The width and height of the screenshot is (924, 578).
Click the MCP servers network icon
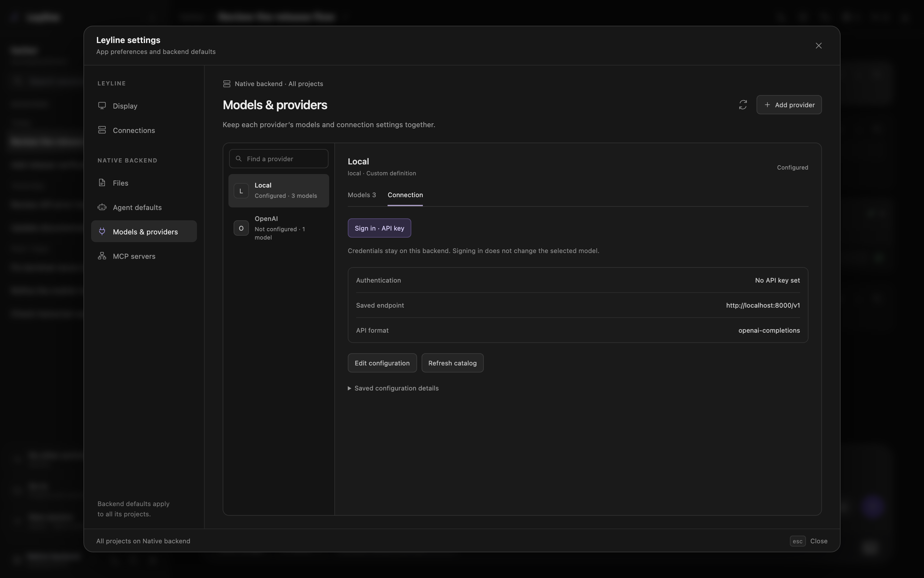[x=102, y=256]
